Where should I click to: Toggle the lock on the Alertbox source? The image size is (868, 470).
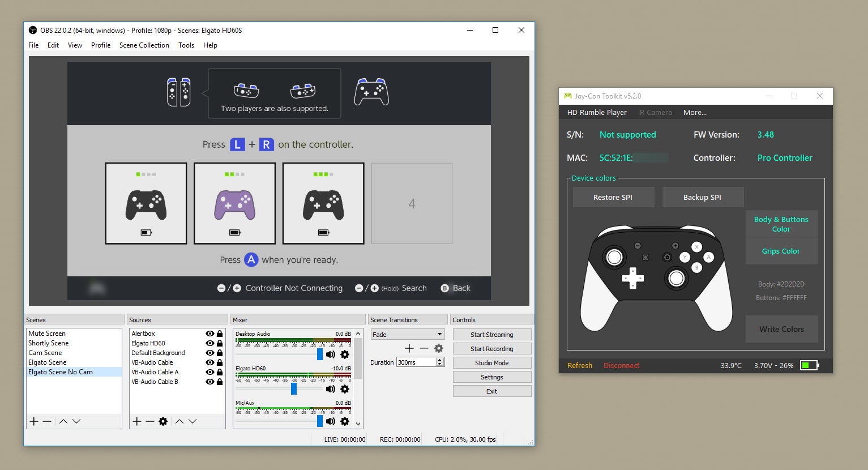pos(220,334)
